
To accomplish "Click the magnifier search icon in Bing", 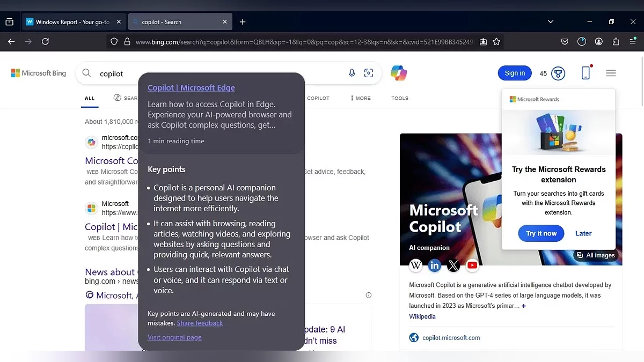I will [x=86, y=73].
